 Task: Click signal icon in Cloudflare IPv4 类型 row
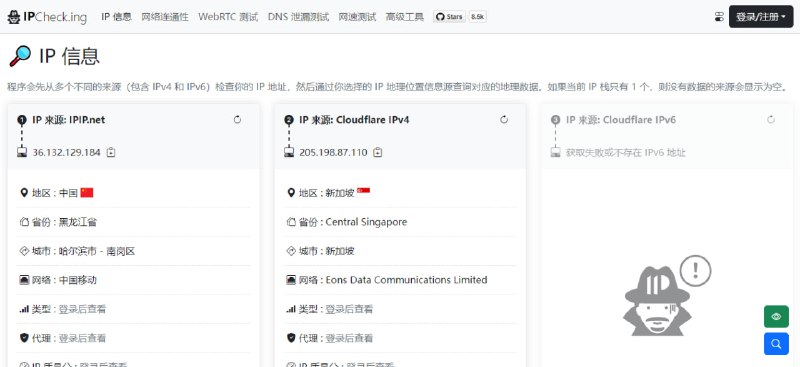[291, 309]
